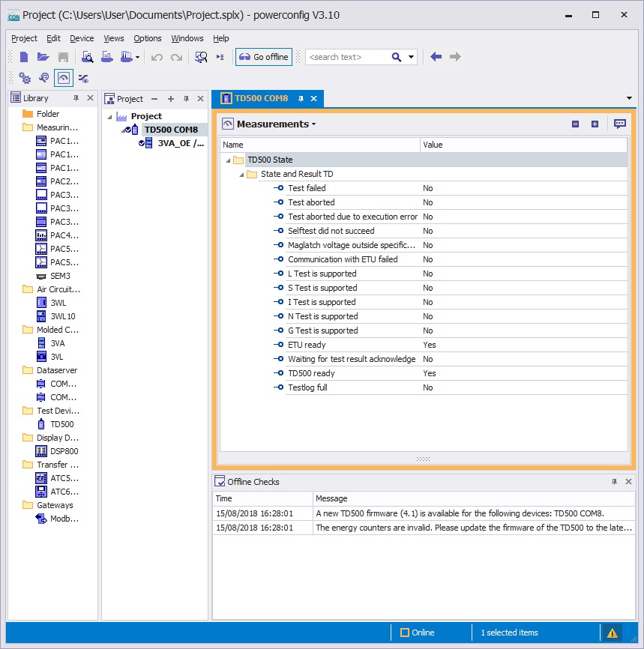The image size is (644, 649).
Task: Collapse the State and Result TD folder
Action: click(x=241, y=175)
